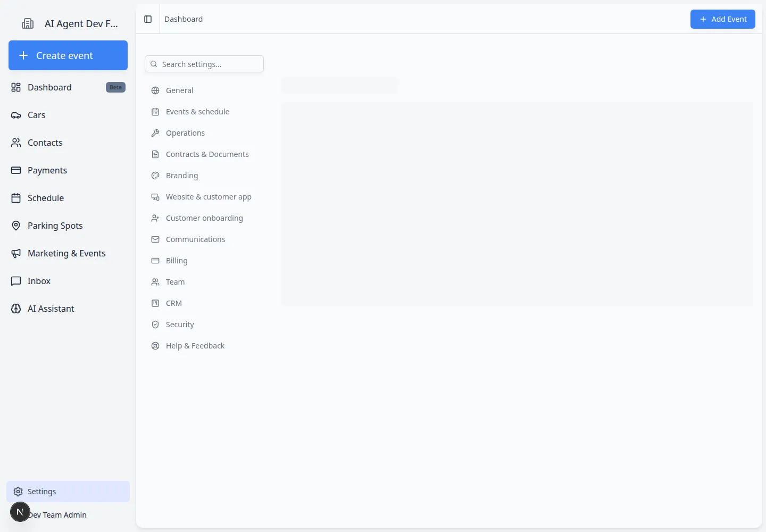Click the Marketing megaphone icon

tap(16, 253)
